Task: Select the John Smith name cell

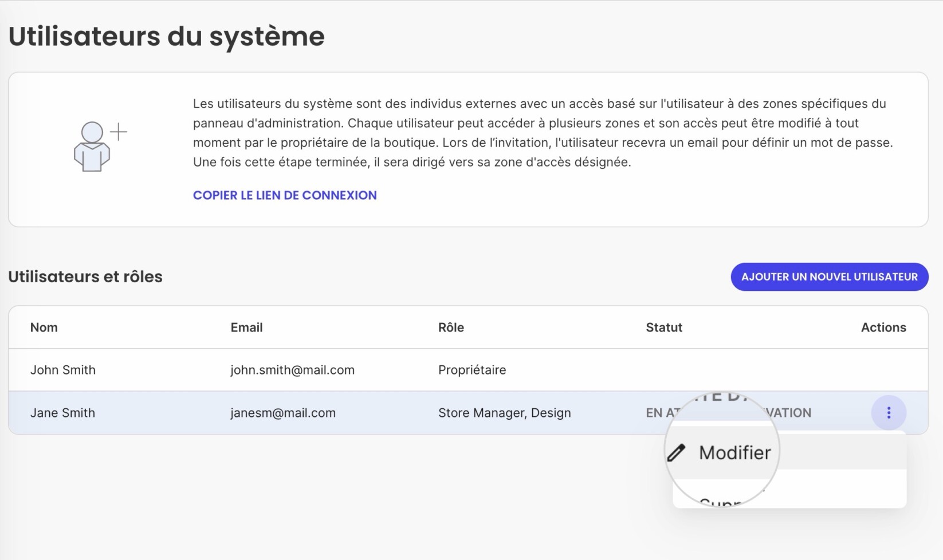Action: point(63,370)
